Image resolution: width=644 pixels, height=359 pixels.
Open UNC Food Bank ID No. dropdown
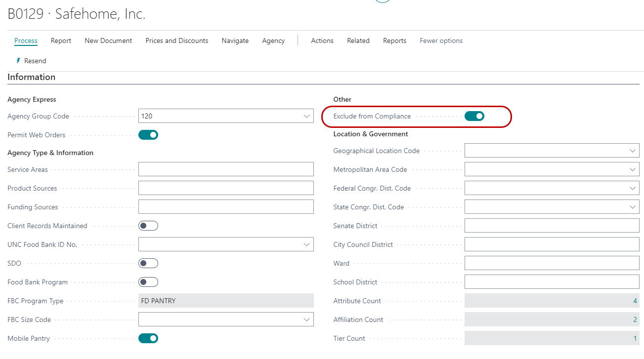[306, 244]
